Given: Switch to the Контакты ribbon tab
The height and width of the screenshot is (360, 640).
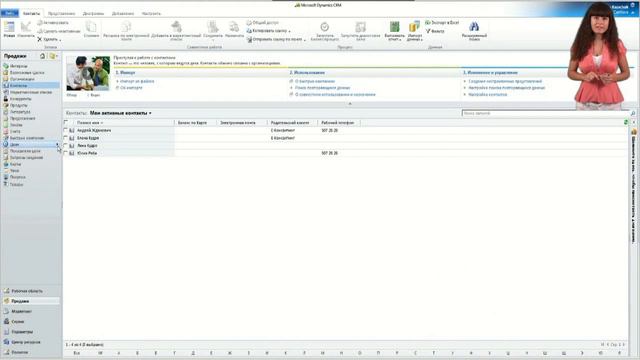Looking at the screenshot, I should coord(31,13).
